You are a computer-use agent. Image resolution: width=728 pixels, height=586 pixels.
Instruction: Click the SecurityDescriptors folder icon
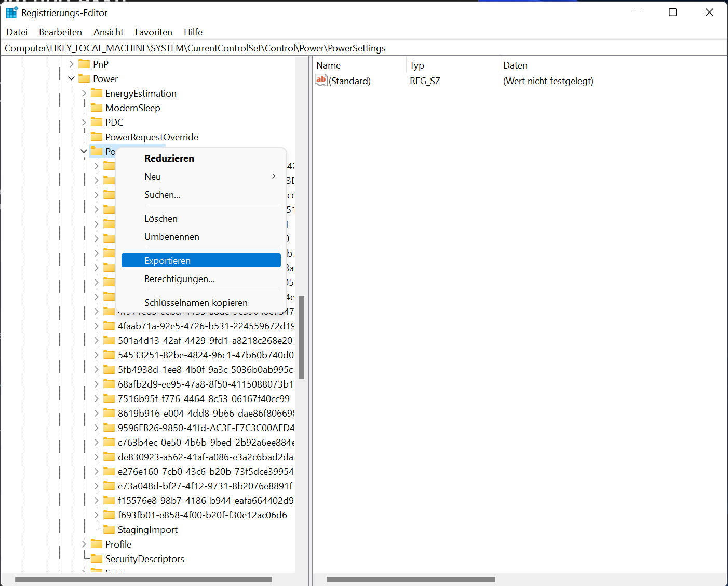97,558
